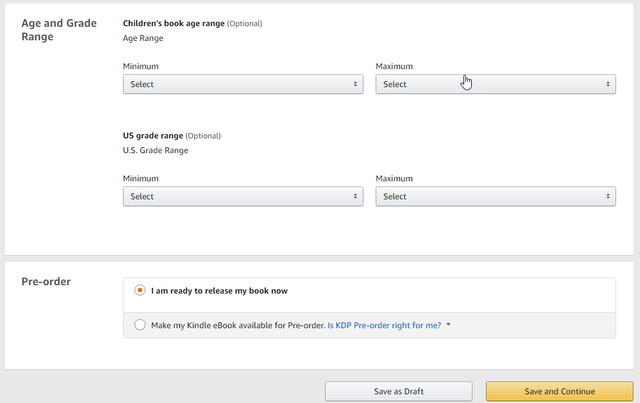Expand the caret beside the KDP Pre-order link

448,325
